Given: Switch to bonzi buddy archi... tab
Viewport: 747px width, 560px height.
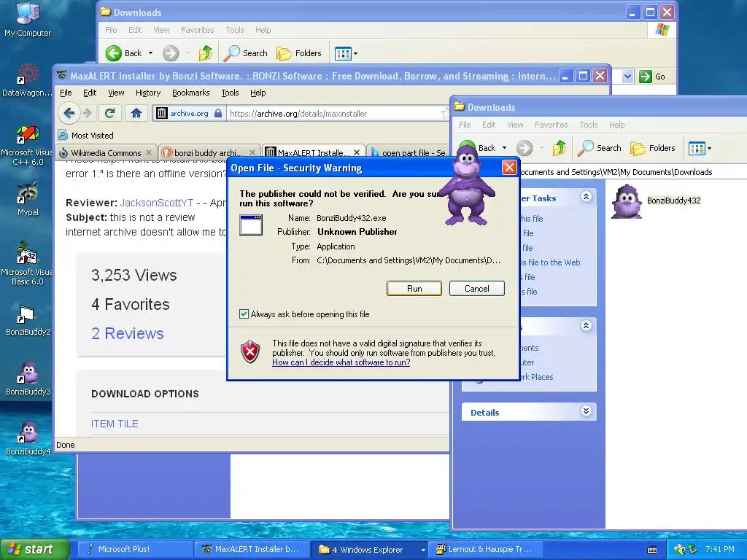Looking at the screenshot, I should pyautogui.click(x=209, y=153).
